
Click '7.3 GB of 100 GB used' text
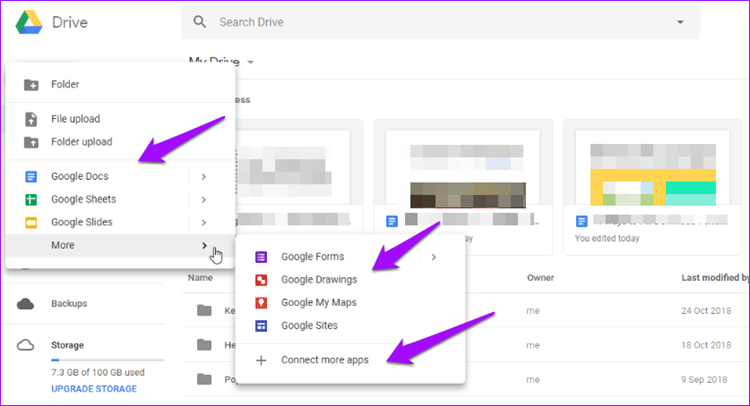coord(98,373)
